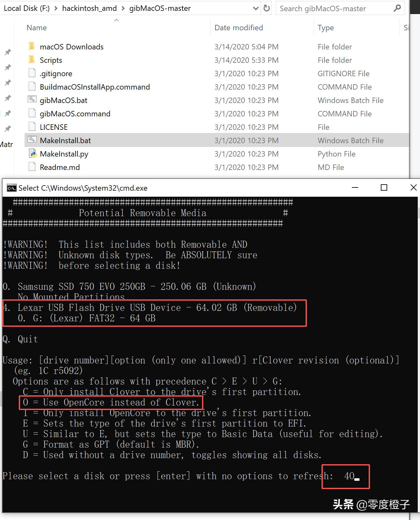
Task: Sort files by Date modified column
Action: [239, 28]
